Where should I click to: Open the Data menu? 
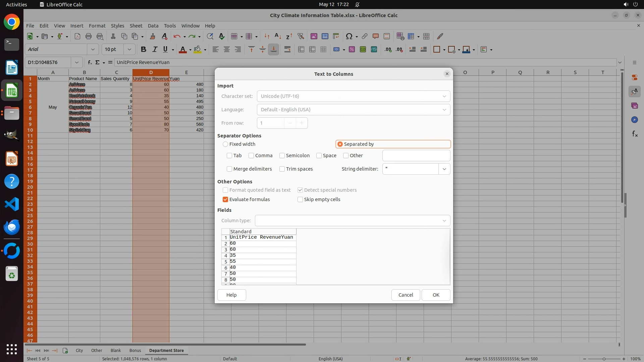coord(153,26)
